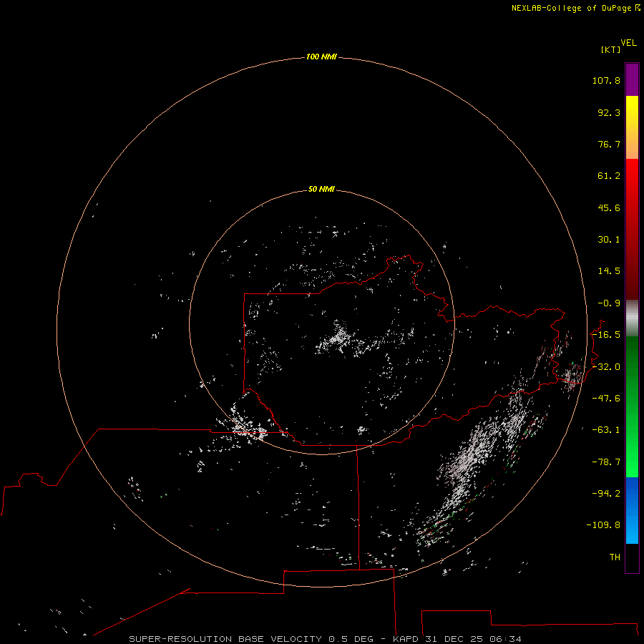The image size is (644, 644).
Task: Click the -94.2 velocity scale value
Action: 606,493
